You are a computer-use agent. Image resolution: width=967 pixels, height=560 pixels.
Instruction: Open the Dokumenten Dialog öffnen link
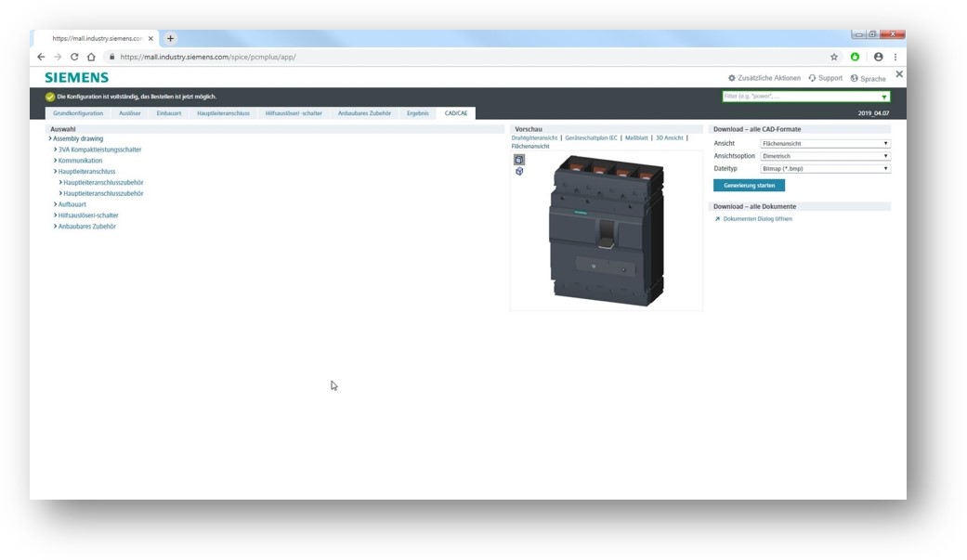click(x=757, y=219)
